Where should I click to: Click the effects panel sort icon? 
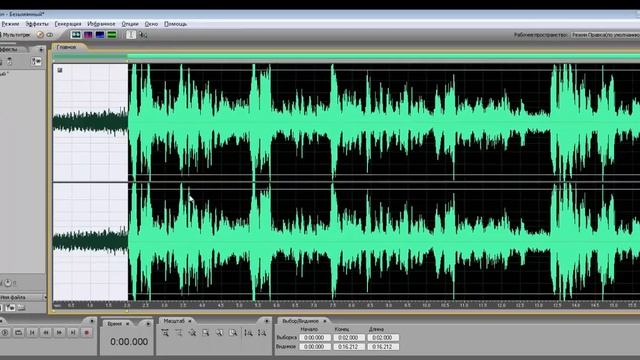(36, 62)
